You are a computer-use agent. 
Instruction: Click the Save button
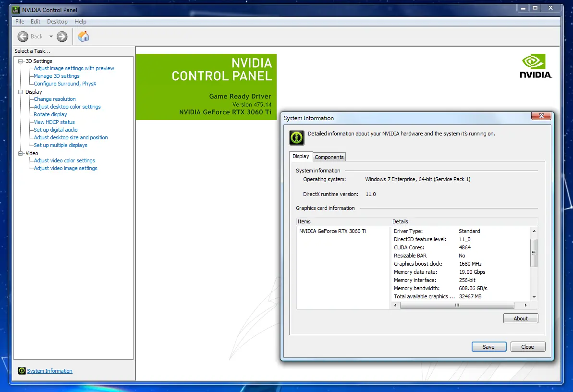pos(488,347)
